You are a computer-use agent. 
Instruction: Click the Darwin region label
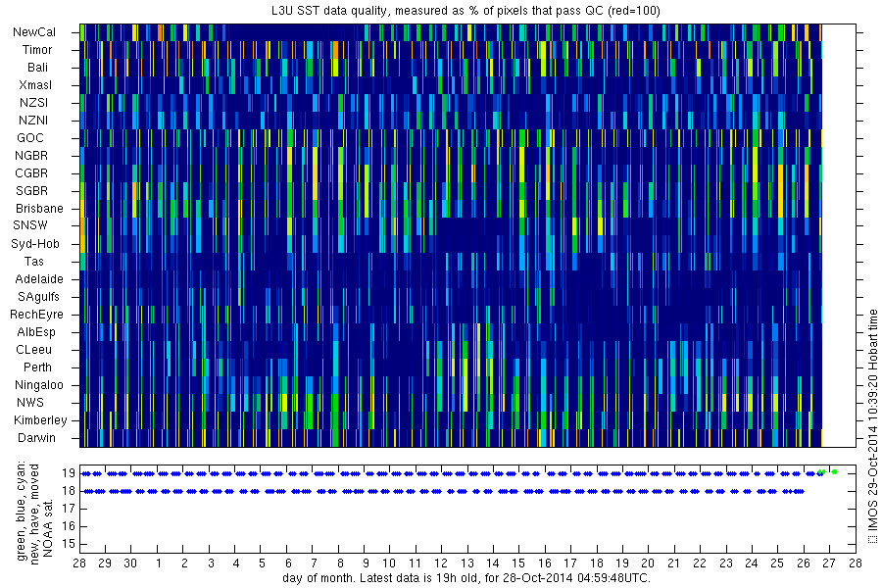point(36,438)
